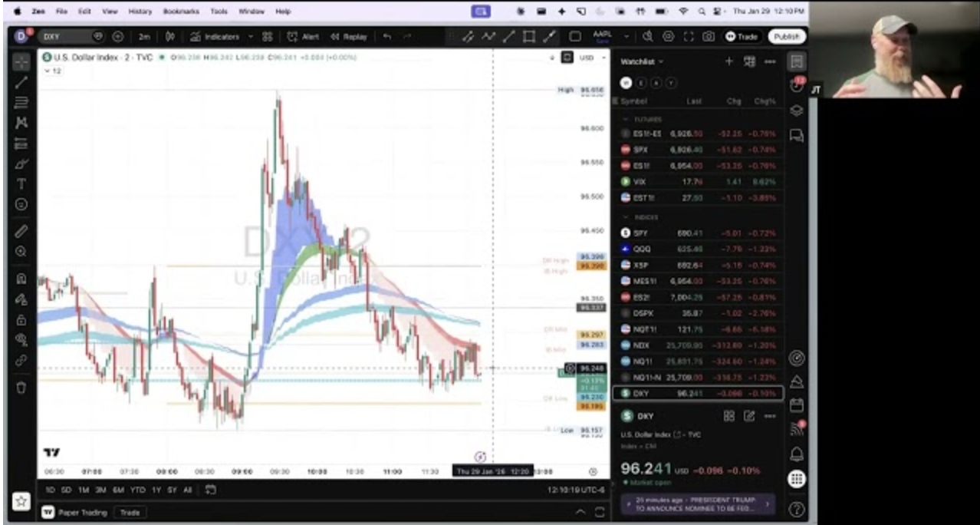Expand the Indicators favorites dropdown arrow
980x525 pixels.
point(250,36)
